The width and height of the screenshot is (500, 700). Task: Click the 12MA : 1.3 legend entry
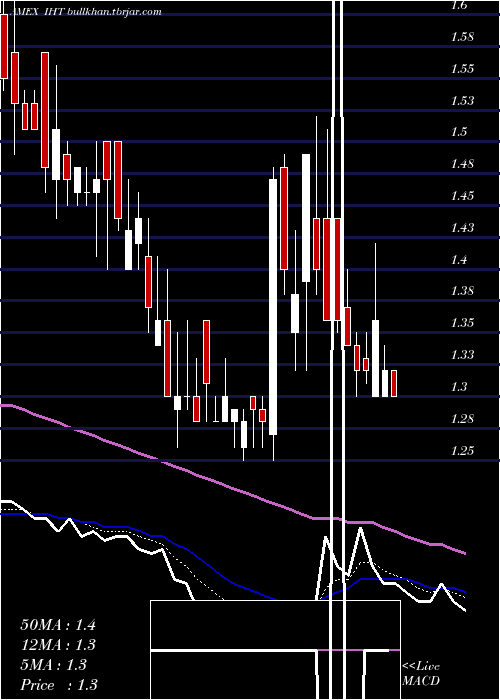point(58,645)
